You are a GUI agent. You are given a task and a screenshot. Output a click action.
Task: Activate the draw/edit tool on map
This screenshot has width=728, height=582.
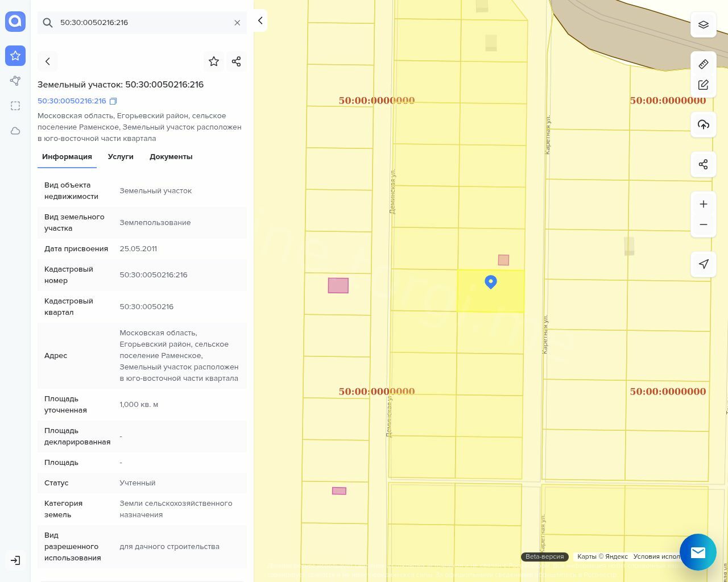(703, 85)
